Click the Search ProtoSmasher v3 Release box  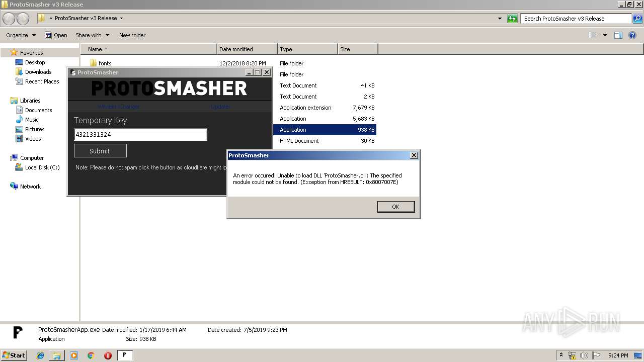(x=576, y=19)
